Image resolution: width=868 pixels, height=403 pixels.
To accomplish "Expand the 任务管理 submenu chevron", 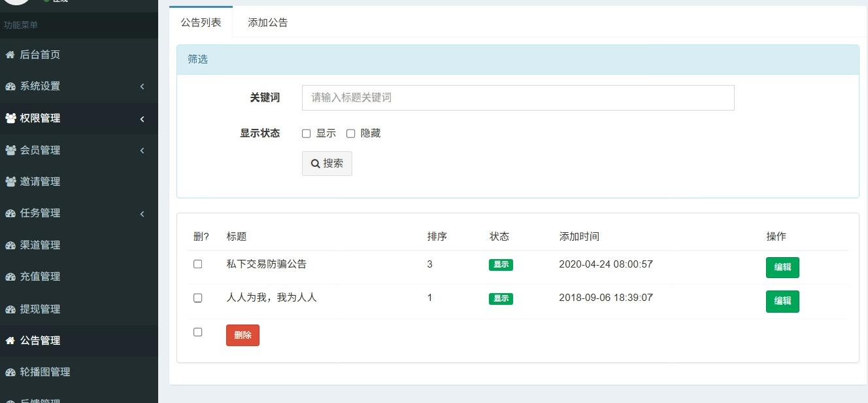I will pyautogui.click(x=142, y=213).
